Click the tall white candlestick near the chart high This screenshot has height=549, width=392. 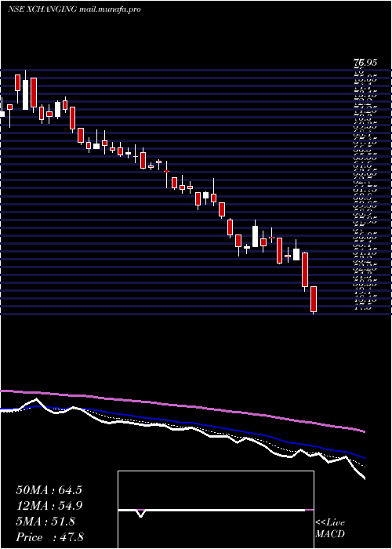[26, 95]
